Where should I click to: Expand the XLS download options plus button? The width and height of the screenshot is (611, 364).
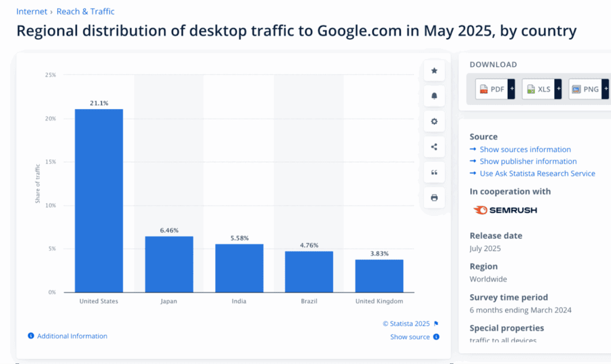(x=557, y=88)
